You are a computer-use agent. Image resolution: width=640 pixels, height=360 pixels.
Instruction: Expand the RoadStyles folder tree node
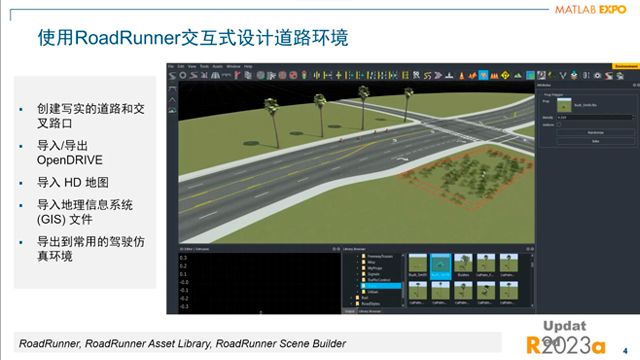351,304
